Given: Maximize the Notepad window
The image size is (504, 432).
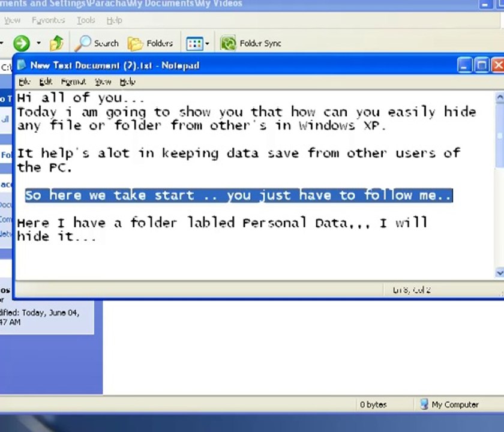Looking at the screenshot, I should pyautogui.click(x=482, y=65).
